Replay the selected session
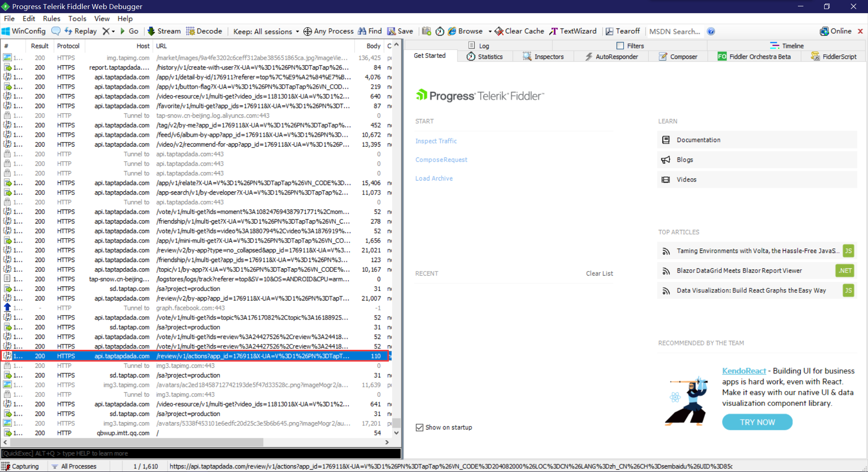This screenshot has height=472, width=868. click(x=80, y=31)
